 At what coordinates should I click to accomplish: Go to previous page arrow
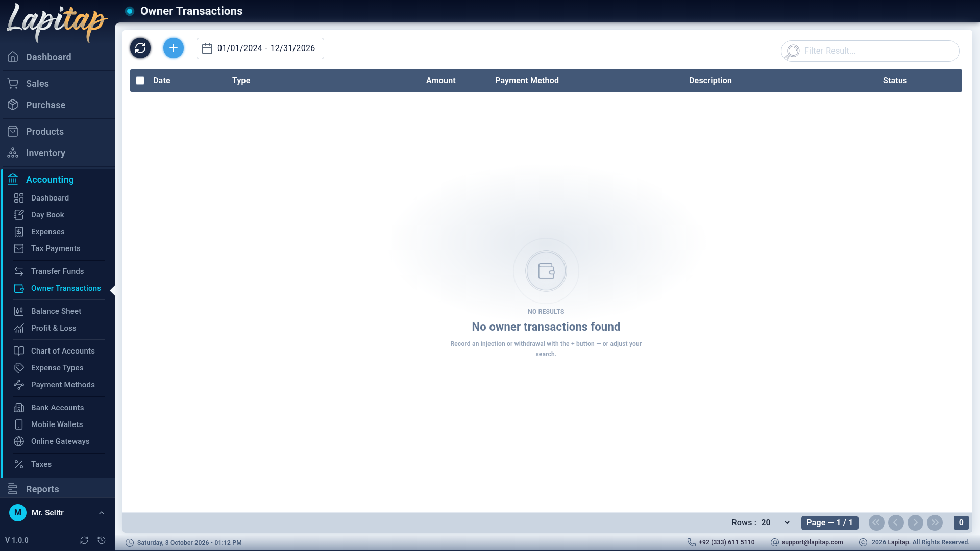pyautogui.click(x=896, y=523)
